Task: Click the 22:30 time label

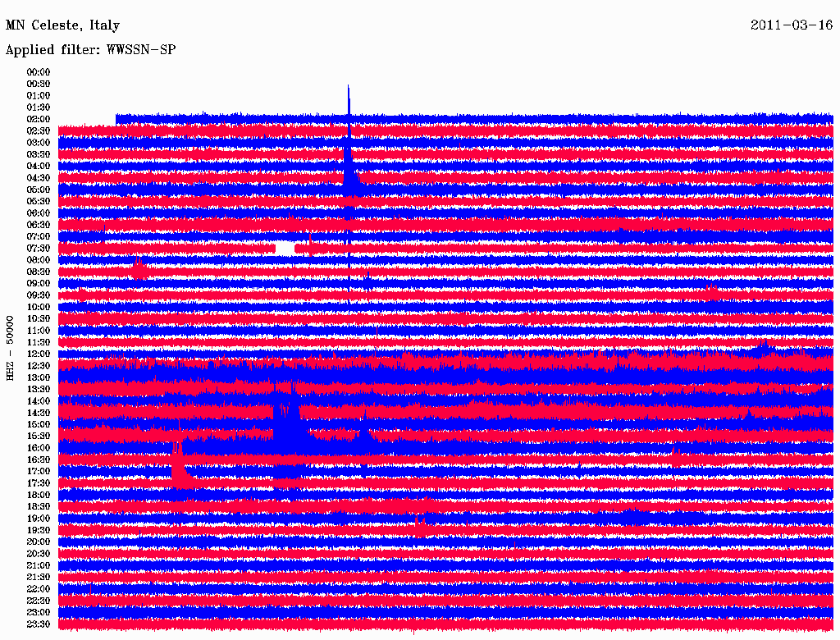Action: pos(38,601)
